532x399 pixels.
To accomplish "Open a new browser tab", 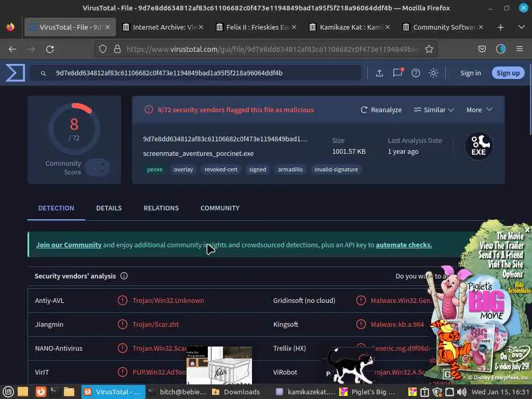I will click(x=500, y=27).
